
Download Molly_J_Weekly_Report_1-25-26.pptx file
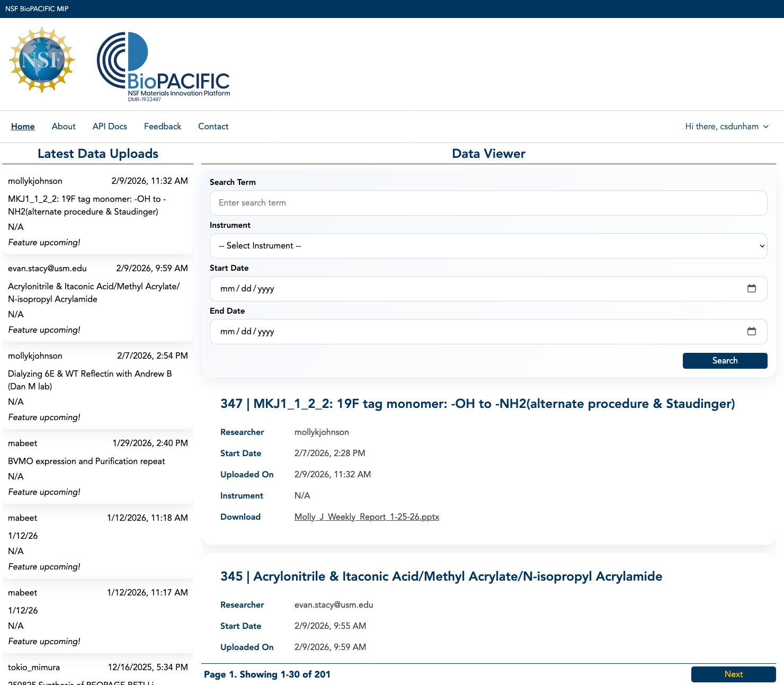[367, 517]
